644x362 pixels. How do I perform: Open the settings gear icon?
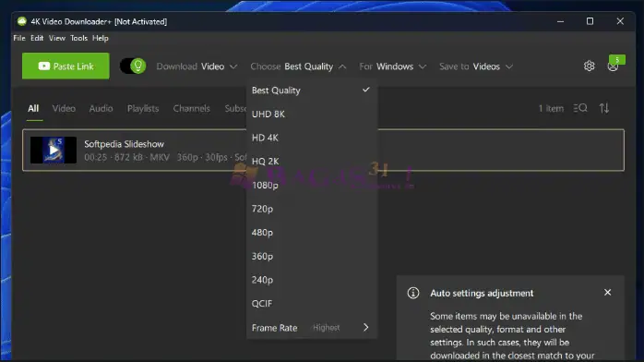[x=590, y=66]
